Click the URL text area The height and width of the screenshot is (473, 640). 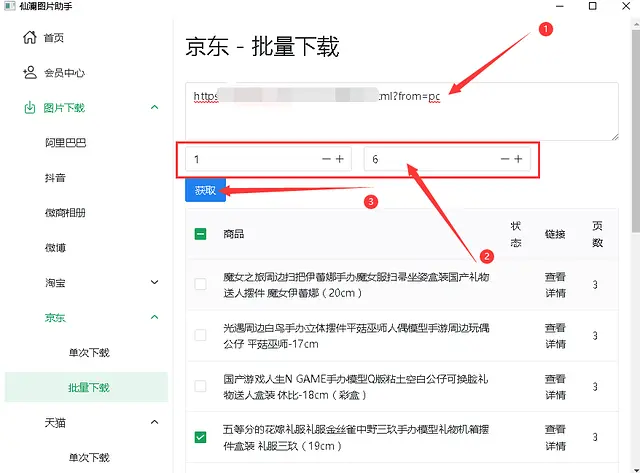pos(402,111)
